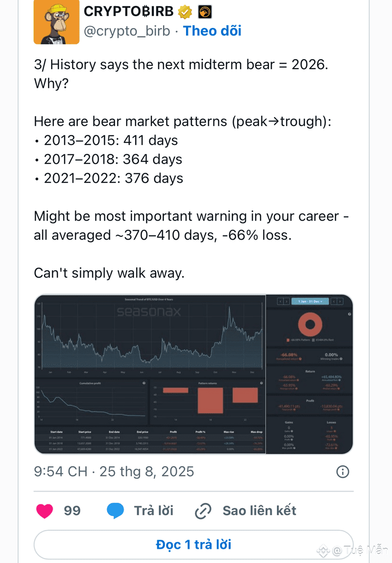Open the CRYPTOBIRB ape profile avatar
Viewport: 392px width, 563px height.
tap(56, 22)
